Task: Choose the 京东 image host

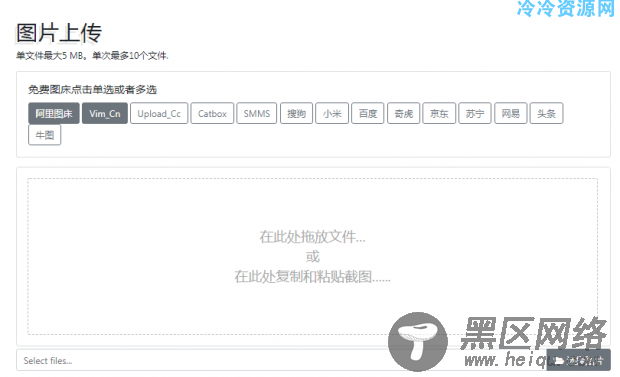Action: click(439, 114)
